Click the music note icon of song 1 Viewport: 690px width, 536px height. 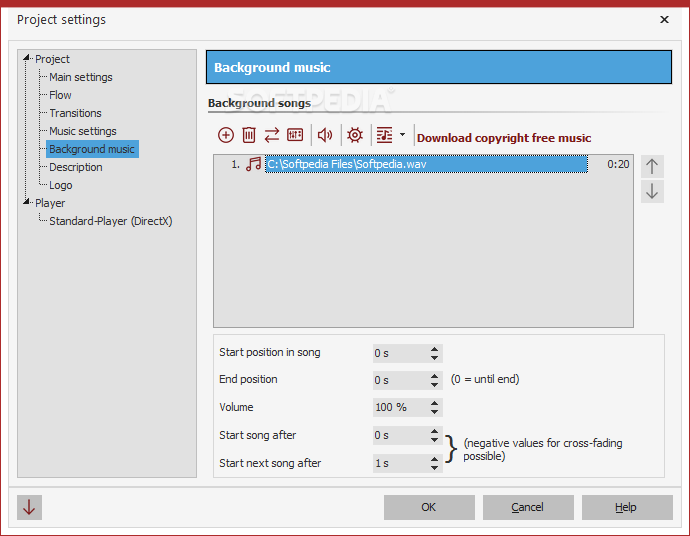click(x=253, y=164)
